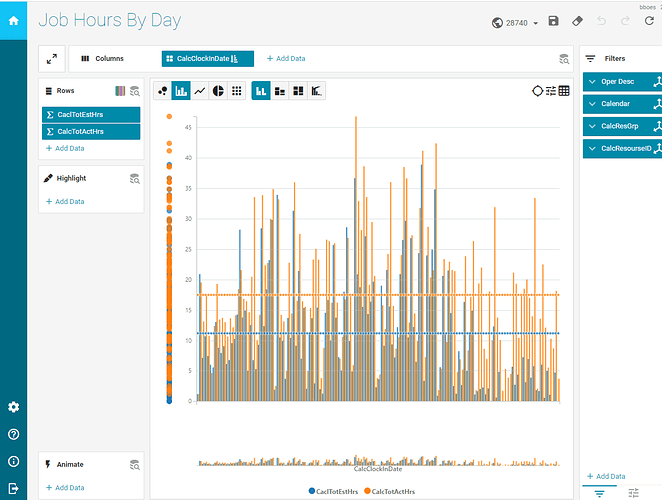
Task: Click Add Data in the Columns bar
Action: (x=286, y=59)
